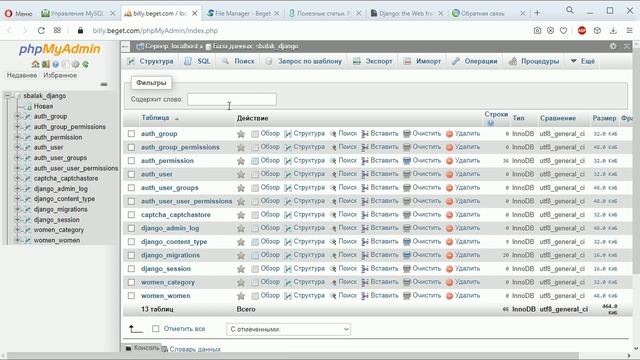Tick the checkbox for auth_group table
640x360 pixels.
[131, 134]
